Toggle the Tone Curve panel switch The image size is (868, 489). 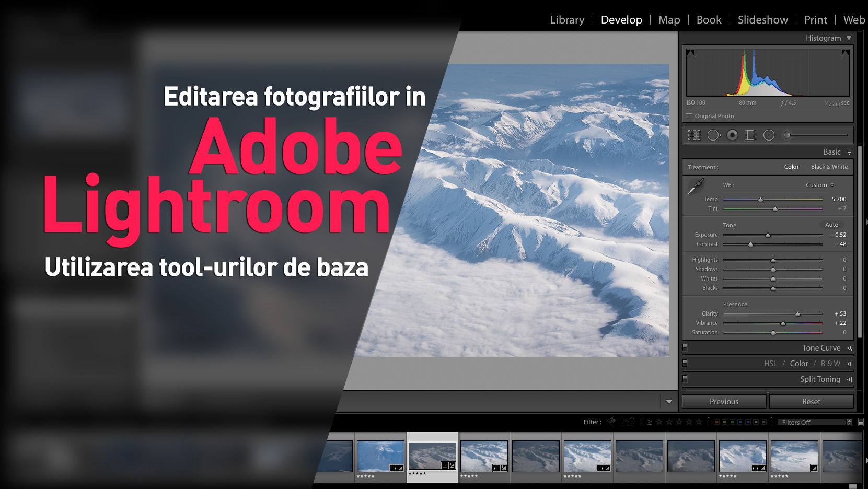point(685,347)
